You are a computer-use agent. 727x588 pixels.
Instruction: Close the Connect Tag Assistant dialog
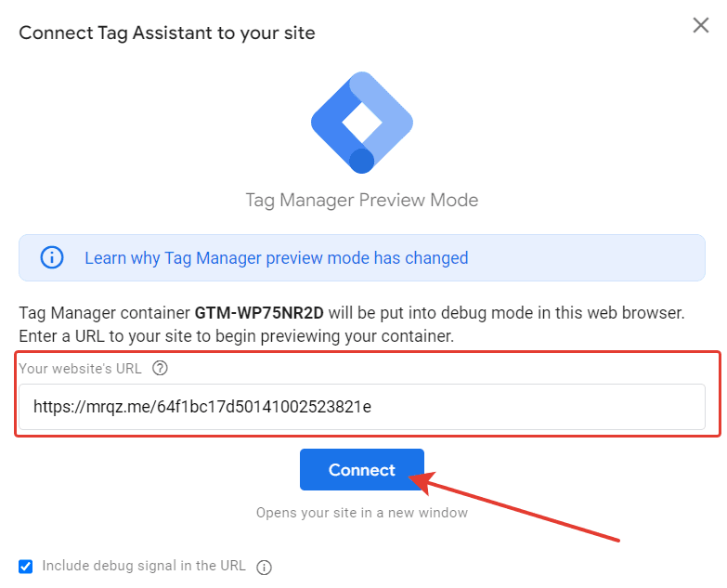(x=701, y=25)
